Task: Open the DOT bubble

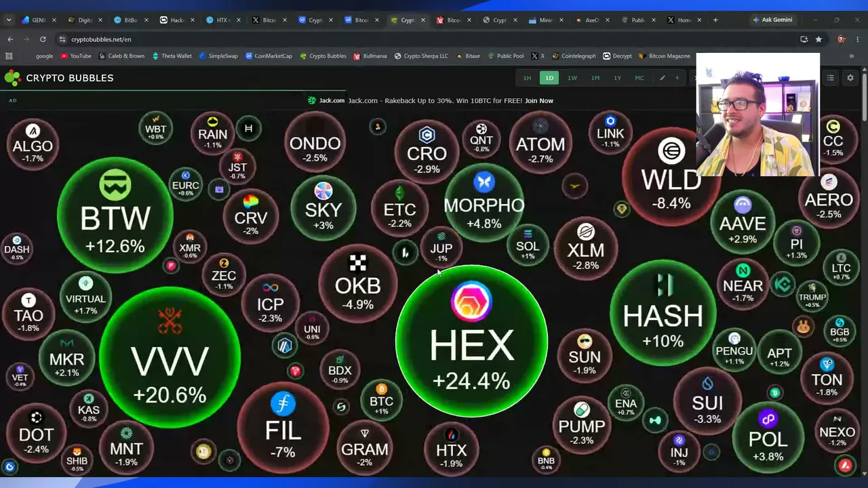Action: click(36, 433)
